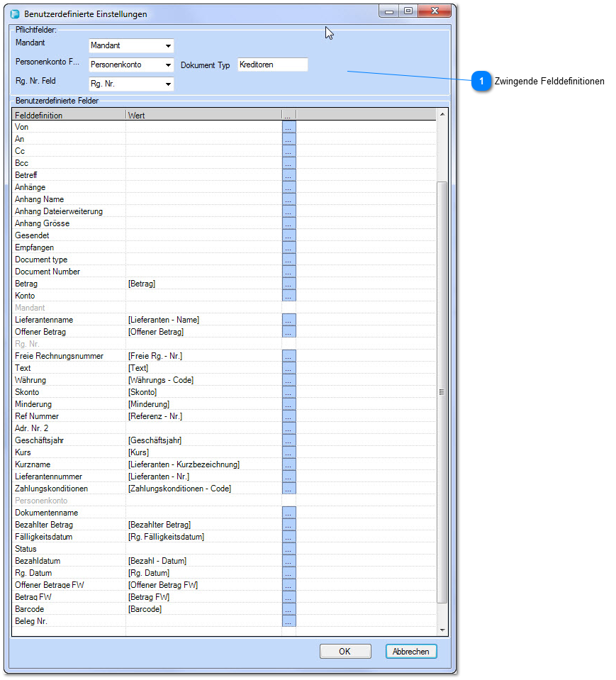This screenshot has width=616, height=680.
Task: Open value picker for the Von field
Action: coord(289,127)
